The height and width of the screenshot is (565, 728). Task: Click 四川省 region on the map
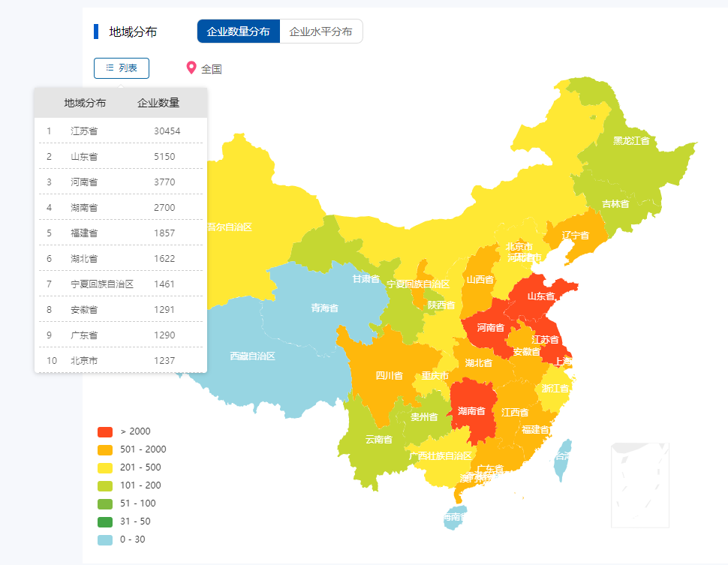pos(389,375)
